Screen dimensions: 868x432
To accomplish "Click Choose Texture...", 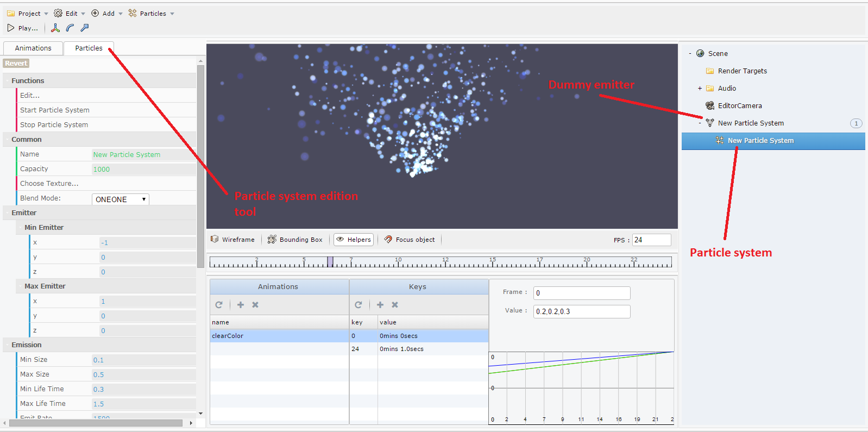I will coord(49,184).
